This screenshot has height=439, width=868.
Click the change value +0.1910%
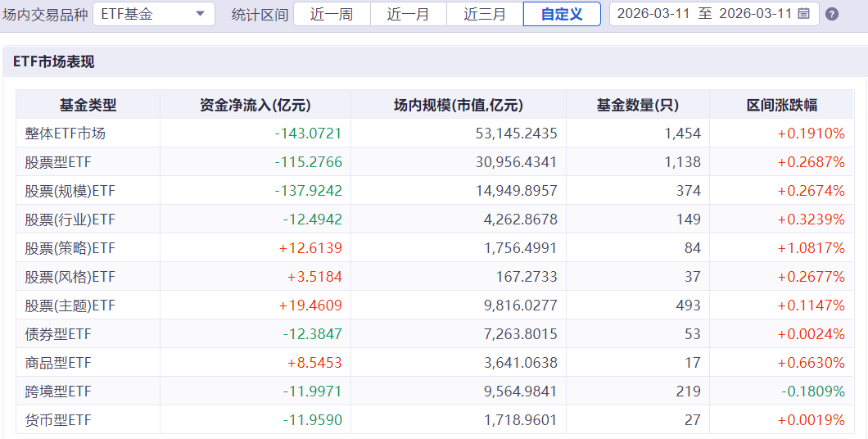(811, 134)
